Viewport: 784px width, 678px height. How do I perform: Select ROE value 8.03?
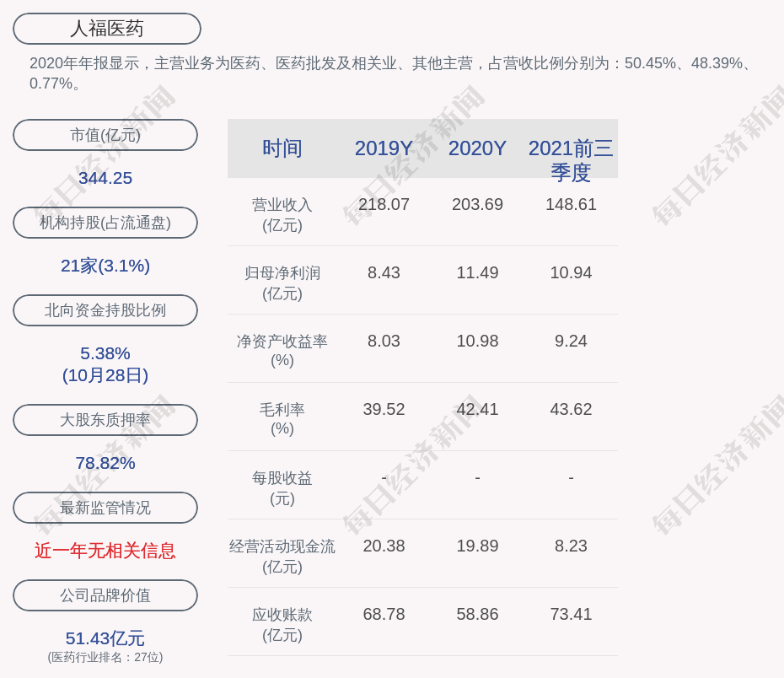[x=384, y=341]
